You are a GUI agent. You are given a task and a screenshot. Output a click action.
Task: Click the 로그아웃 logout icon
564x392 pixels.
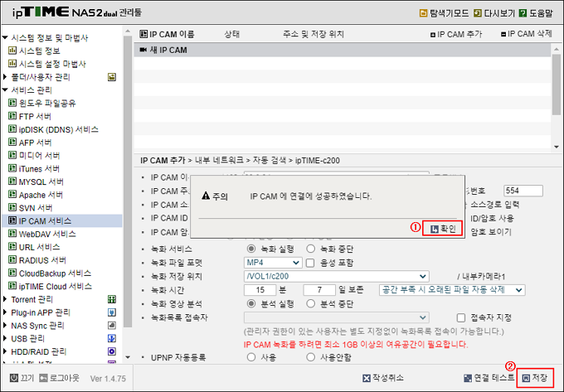tap(43, 378)
